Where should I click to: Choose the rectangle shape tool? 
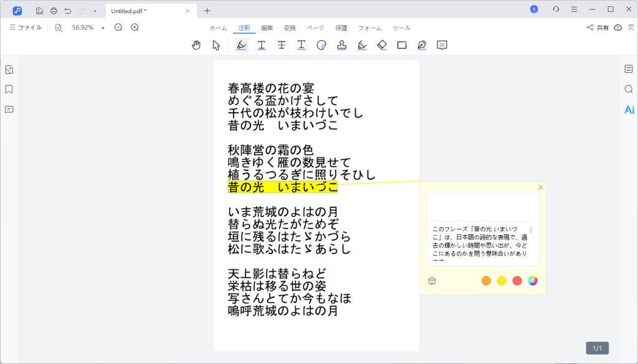pyautogui.click(x=402, y=45)
